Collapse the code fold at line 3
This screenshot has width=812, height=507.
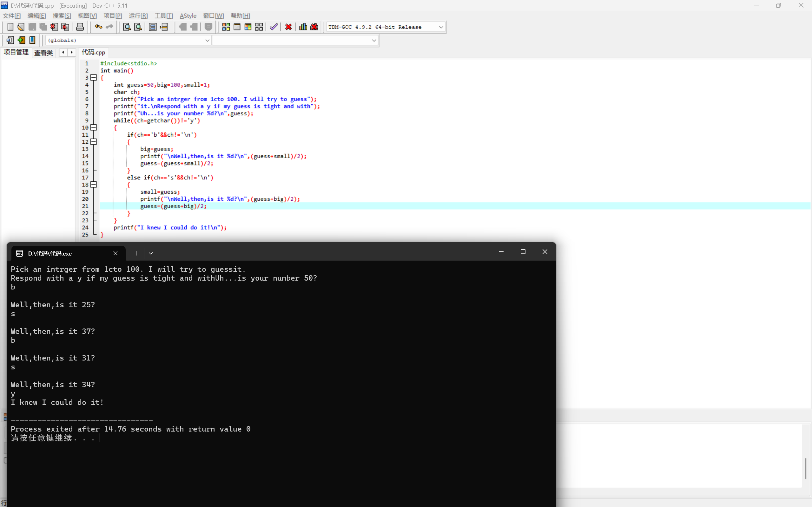(94, 78)
